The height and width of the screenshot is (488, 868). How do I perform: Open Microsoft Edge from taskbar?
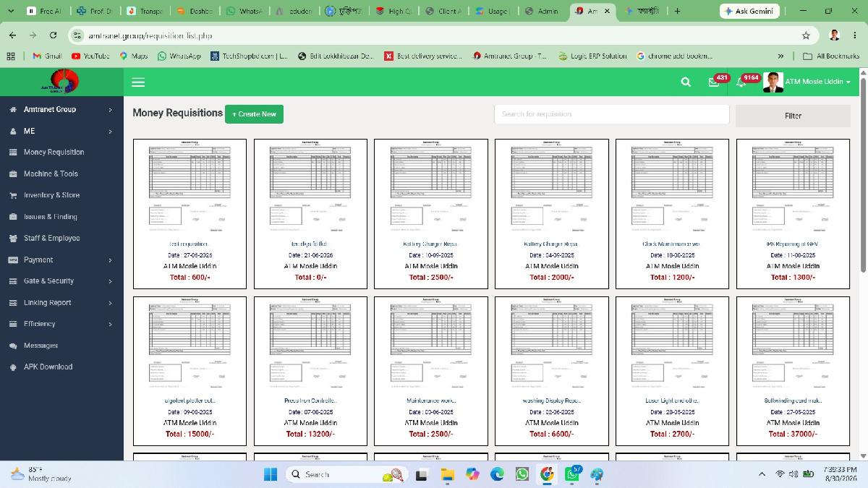point(497,474)
